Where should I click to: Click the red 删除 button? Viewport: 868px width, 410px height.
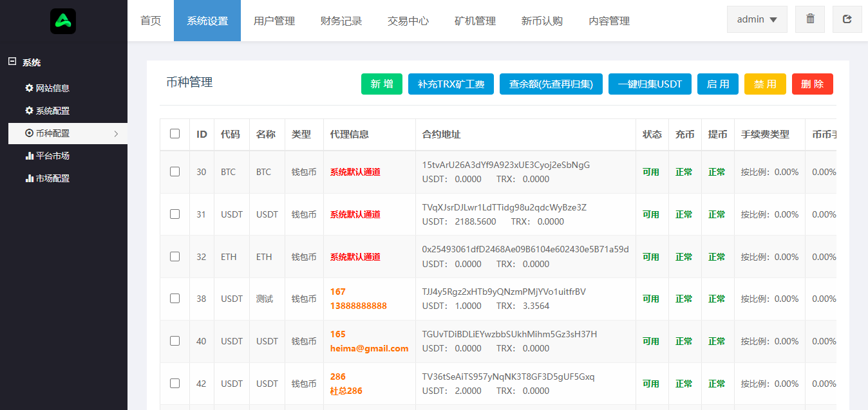click(812, 84)
